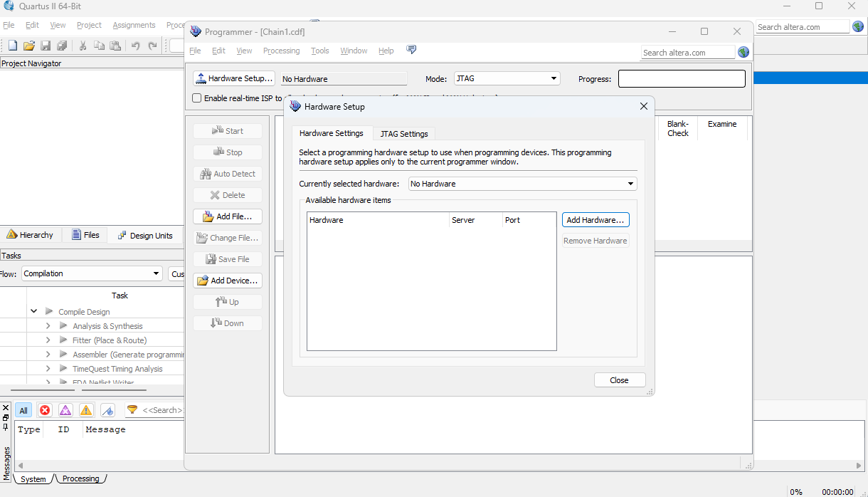This screenshot has height=497, width=868.
Task: Click the globe icon in Programmer search
Action: coord(743,52)
